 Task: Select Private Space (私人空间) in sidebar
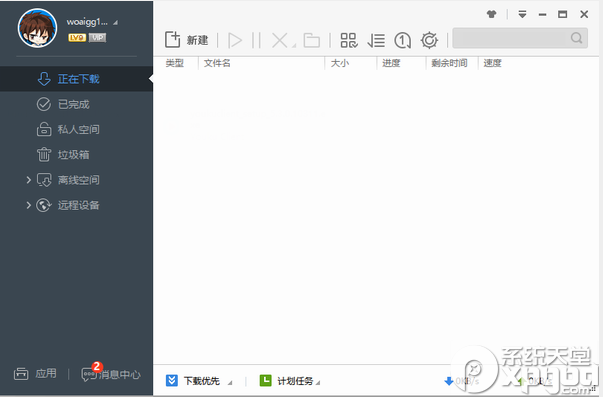pos(77,130)
